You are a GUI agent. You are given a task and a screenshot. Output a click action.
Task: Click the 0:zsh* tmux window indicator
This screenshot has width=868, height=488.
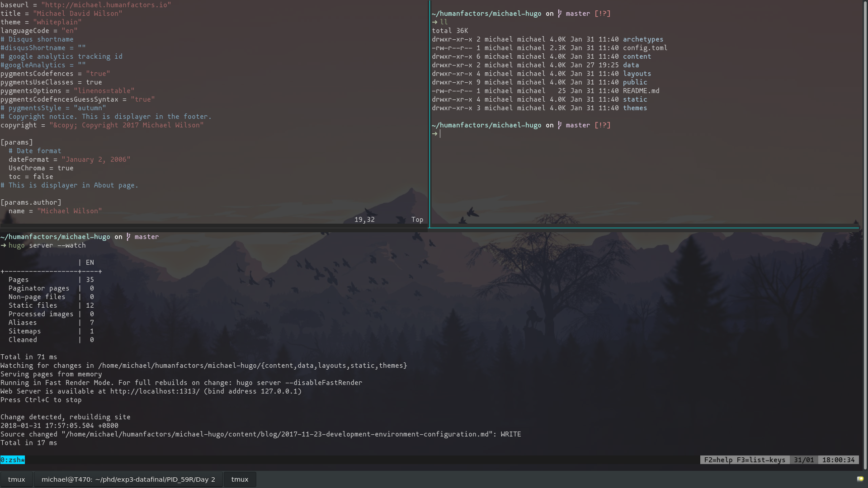point(13,460)
